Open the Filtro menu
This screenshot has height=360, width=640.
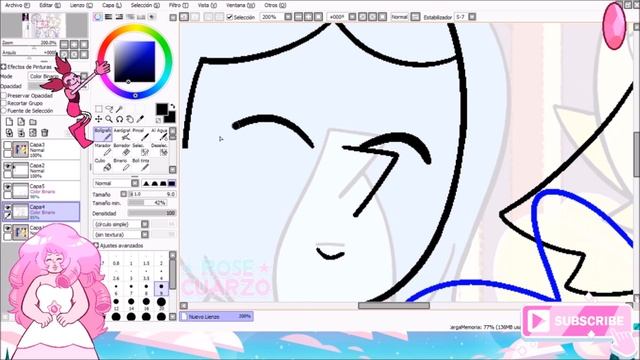[x=178, y=5]
